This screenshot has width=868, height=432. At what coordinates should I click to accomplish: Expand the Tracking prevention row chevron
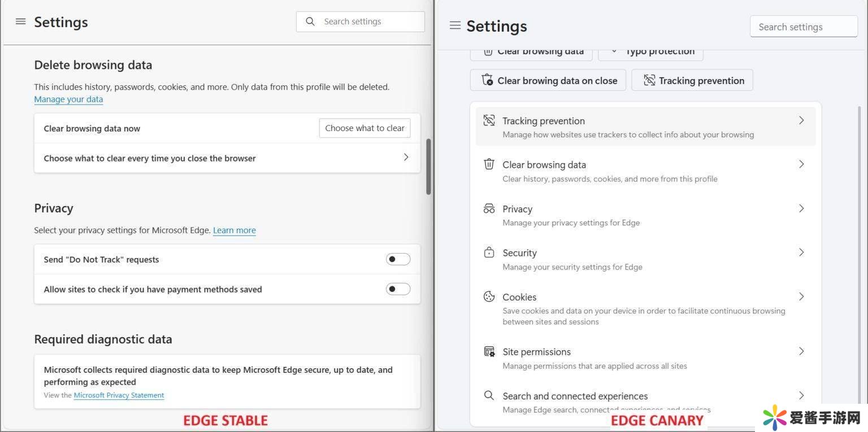(x=801, y=120)
